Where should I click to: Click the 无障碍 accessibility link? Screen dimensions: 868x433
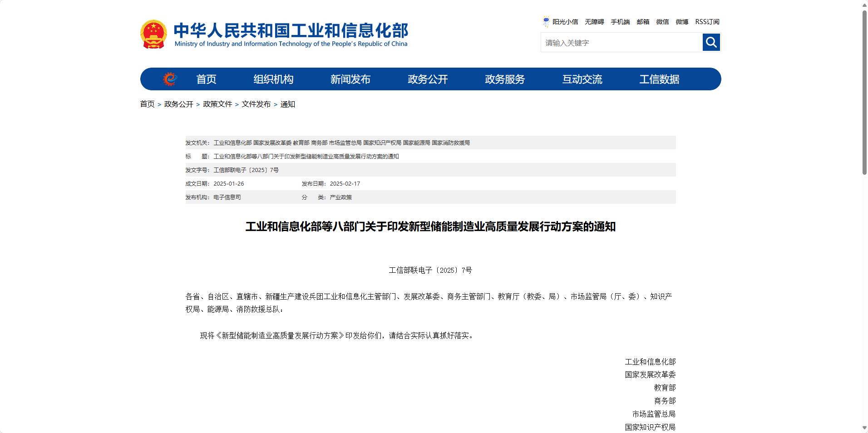[x=594, y=22]
